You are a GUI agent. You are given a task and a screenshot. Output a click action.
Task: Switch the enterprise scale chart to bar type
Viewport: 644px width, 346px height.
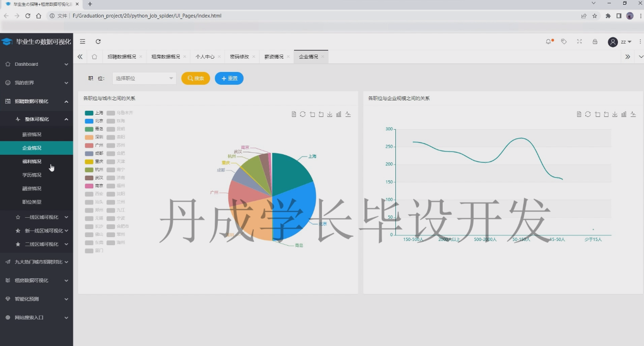click(624, 114)
